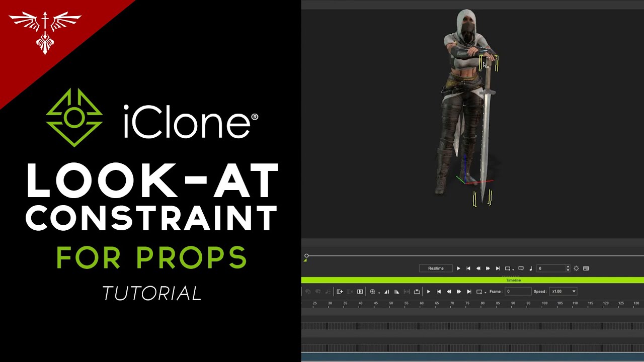
Task: Click the green iClone logo icon
Action: click(x=74, y=118)
